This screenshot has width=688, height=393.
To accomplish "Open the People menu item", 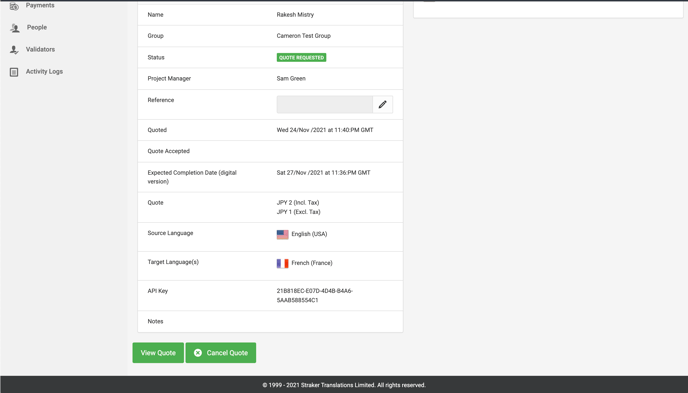I will click(37, 27).
